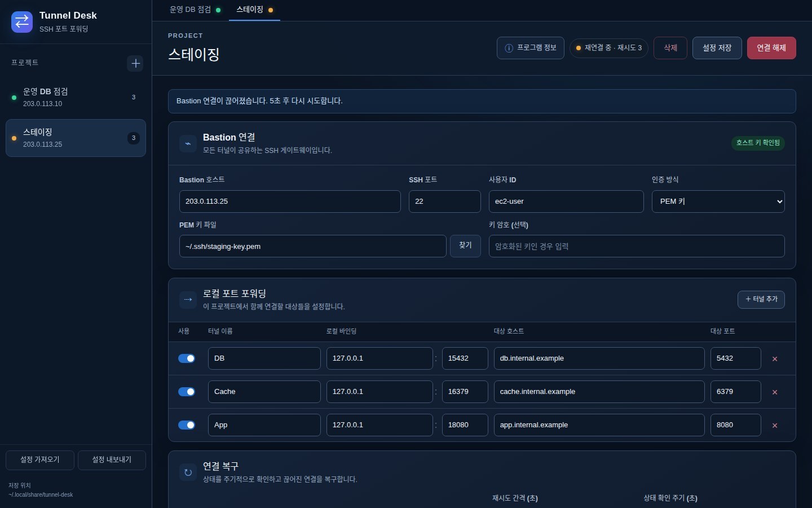Click the 연결 복구 refresh icon
The image size is (812, 508).
188,472
